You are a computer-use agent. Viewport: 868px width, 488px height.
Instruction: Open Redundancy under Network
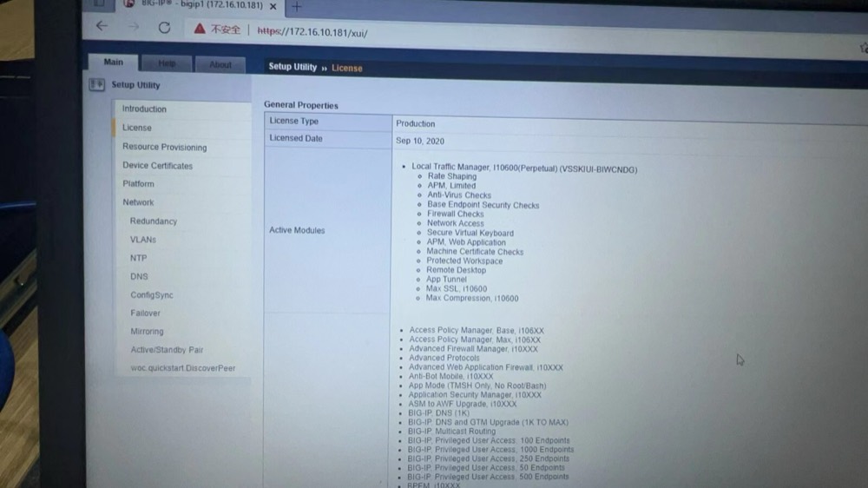tap(154, 221)
